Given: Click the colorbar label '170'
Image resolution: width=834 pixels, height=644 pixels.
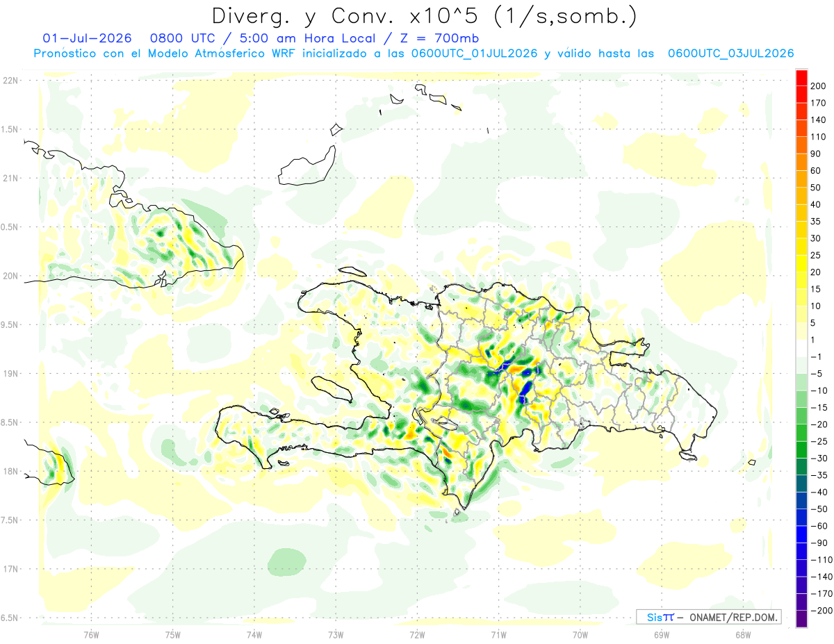Looking at the screenshot, I should [x=819, y=103].
